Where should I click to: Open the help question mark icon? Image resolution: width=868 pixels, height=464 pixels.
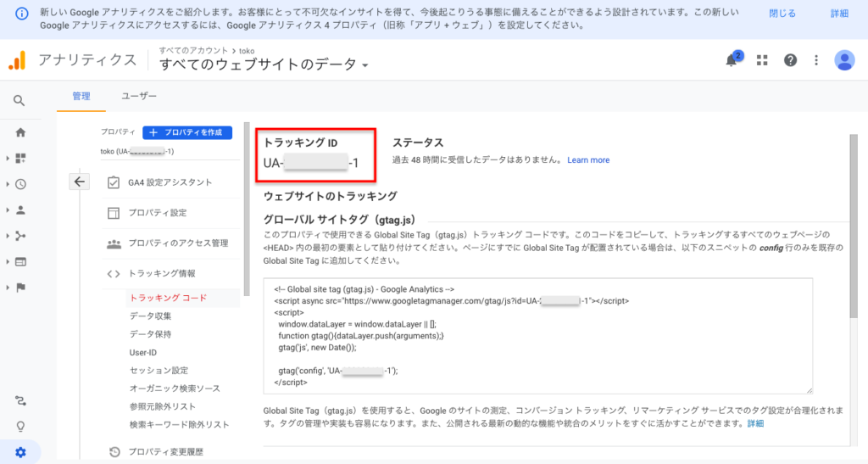click(791, 59)
